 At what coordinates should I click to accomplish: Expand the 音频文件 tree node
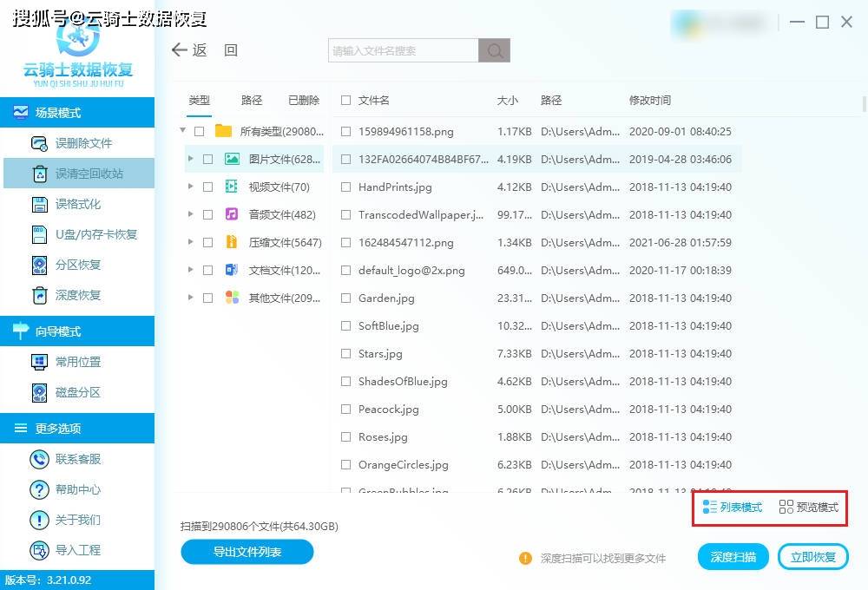(x=190, y=214)
